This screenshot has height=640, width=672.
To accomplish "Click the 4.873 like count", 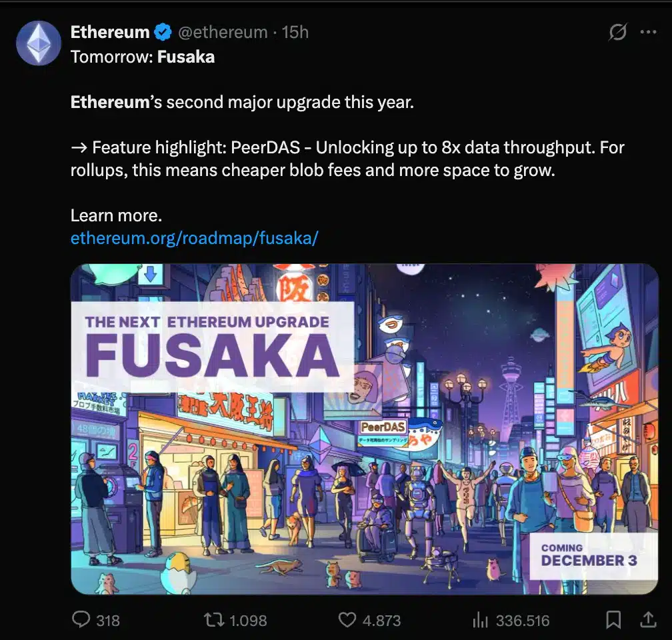I will point(381,621).
